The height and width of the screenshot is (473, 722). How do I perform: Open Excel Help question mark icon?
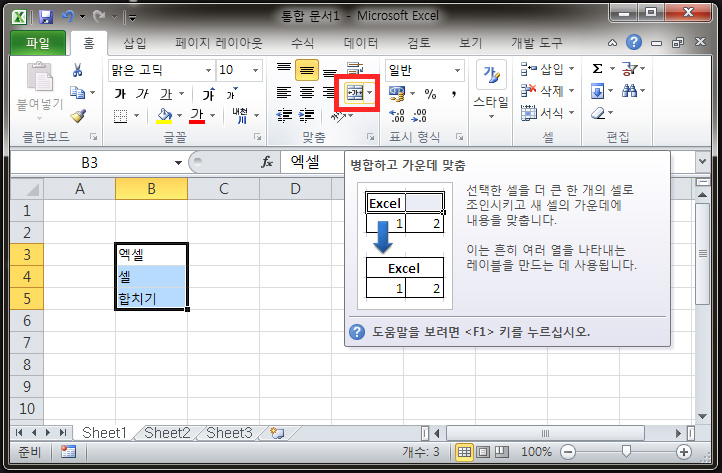click(634, 42)
